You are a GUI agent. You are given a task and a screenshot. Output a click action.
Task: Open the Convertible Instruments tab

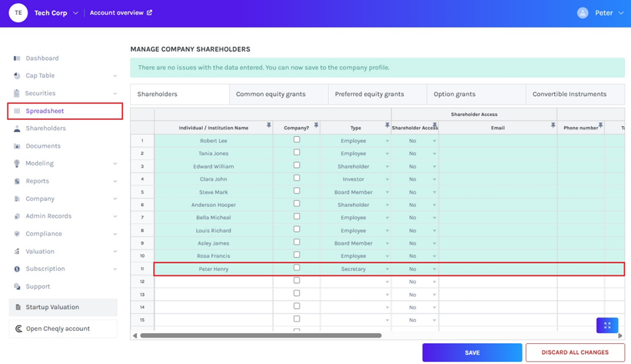tap(569, 94)
